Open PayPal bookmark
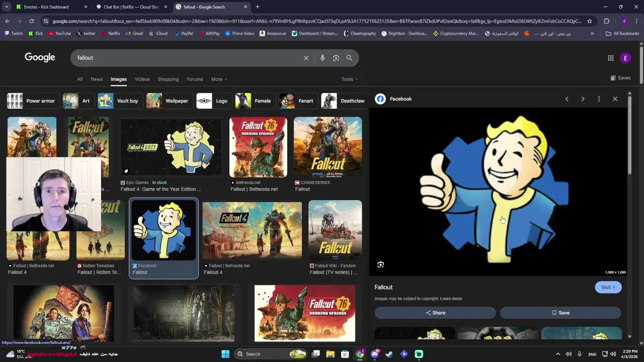Image resolution: width=644 pixels, height=362 pixels. 184,34
